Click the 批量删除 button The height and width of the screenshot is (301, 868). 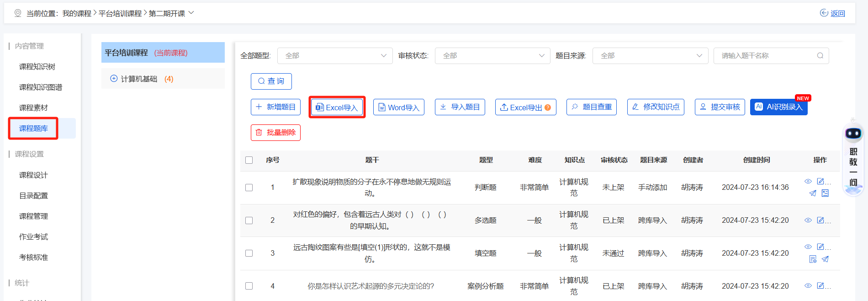coord(275,133)
